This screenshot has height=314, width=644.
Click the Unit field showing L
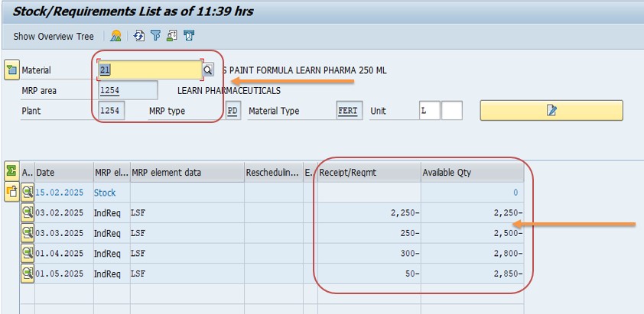pos(430,111)
